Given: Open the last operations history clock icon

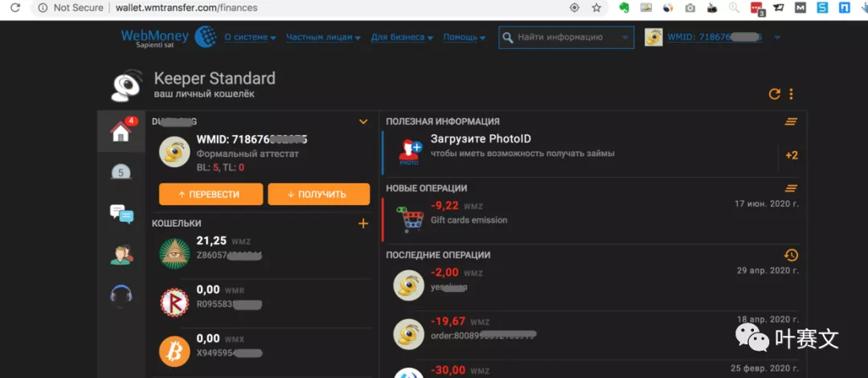Looking at the screenshot, I should tap(792, 255).
